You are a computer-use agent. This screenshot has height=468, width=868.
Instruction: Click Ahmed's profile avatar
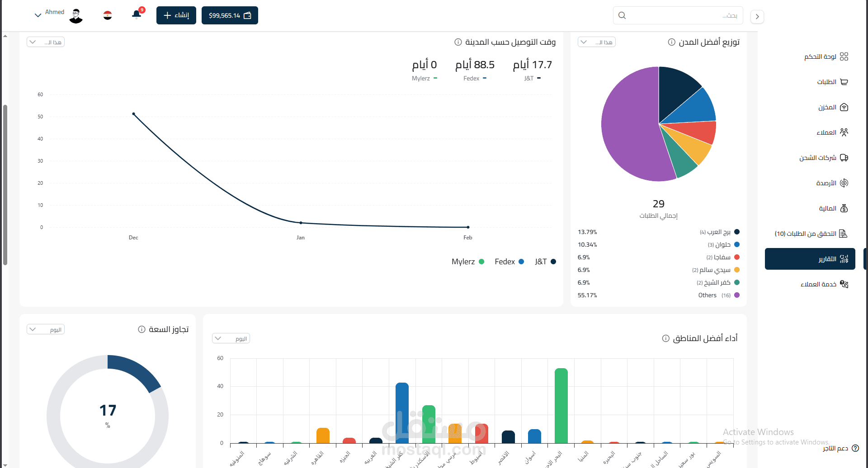[x=76, y=16]
